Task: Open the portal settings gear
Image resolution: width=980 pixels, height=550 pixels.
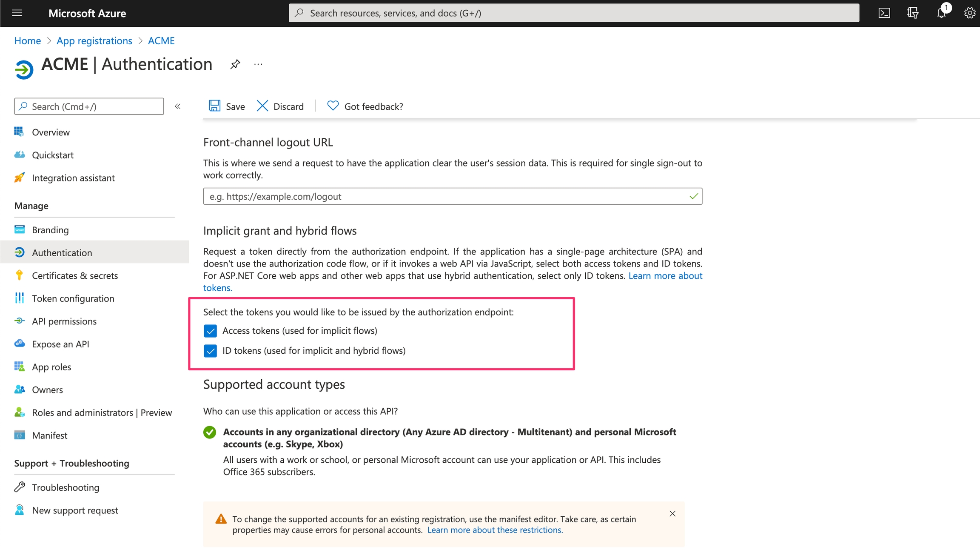Action: point(969,13)
